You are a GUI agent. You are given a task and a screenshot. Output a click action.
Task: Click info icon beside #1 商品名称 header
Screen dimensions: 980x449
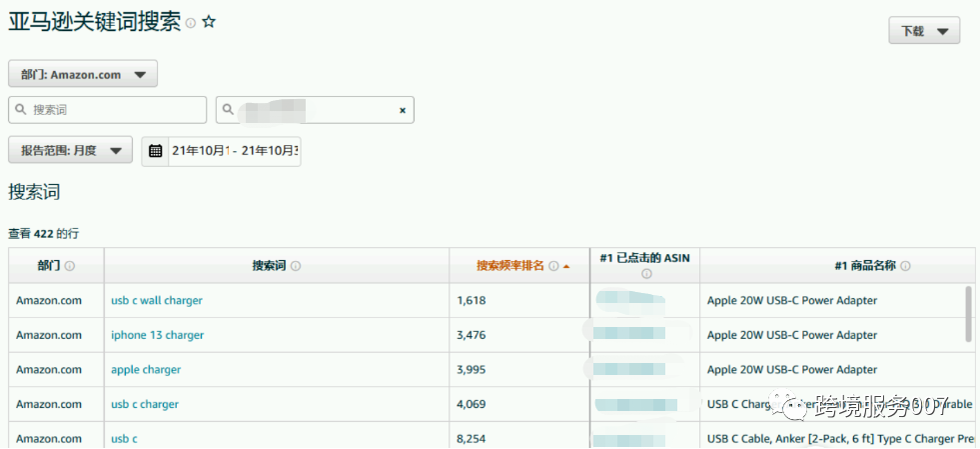905,266
